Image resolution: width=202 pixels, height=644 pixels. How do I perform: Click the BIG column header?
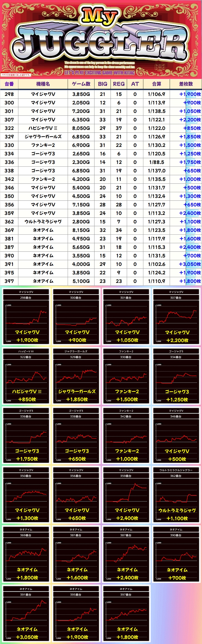point(103,84)
